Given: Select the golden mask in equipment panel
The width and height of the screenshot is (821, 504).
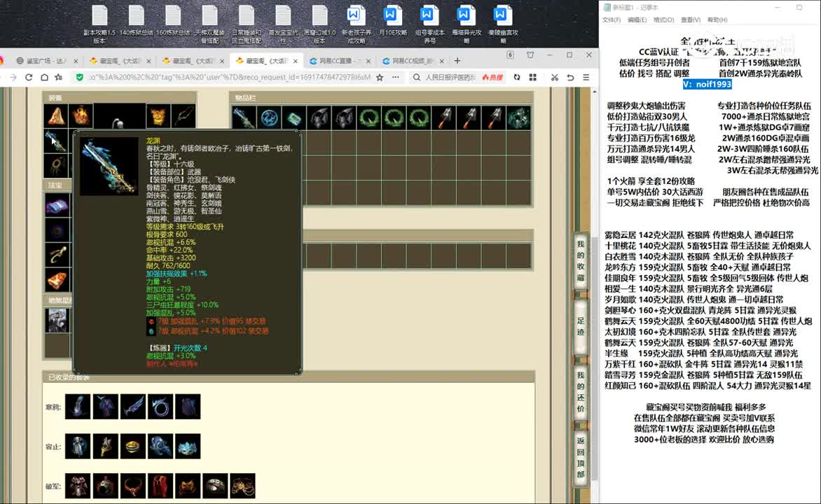Looking at the screenshot, I should 158,115.
